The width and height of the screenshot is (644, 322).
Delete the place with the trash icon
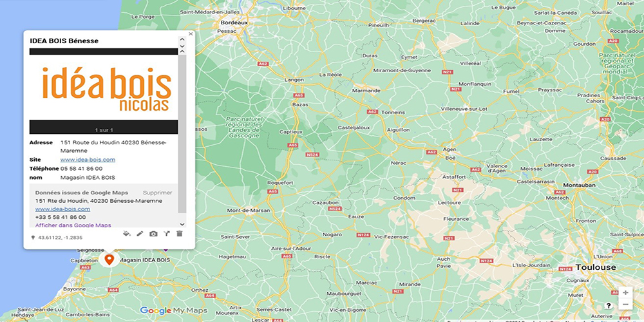[179, 234]
